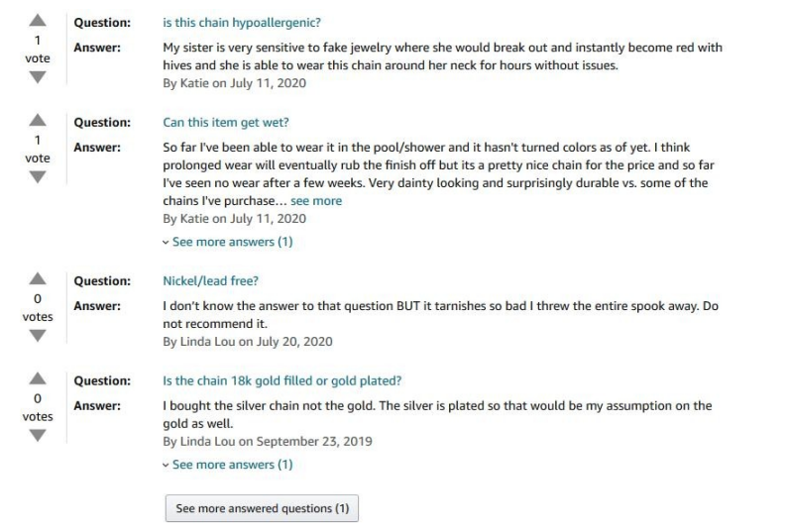The height and width of the screenshot is (532, 787).
Task: Click 'see more' to expand Katie's truncated answer
Action: [316, 201]
